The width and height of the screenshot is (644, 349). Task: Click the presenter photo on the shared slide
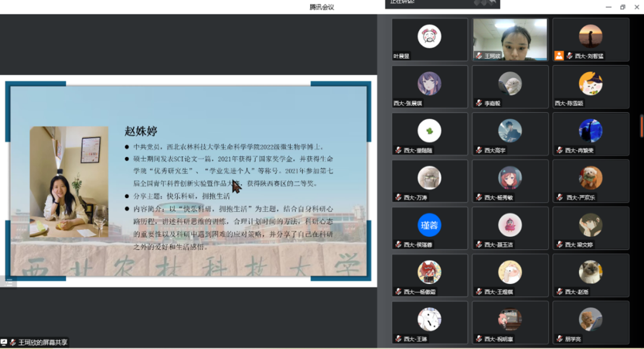(x=69, y=182)
